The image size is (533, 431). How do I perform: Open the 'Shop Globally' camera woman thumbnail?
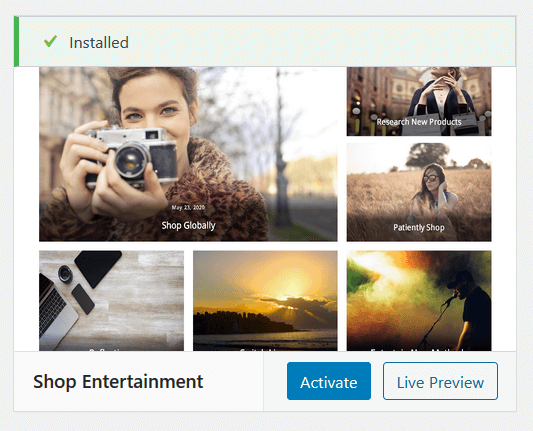click(x=188, y=154)
